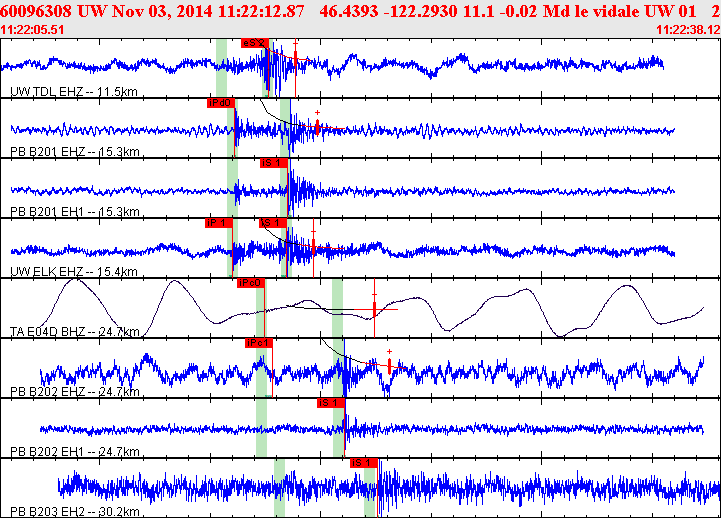
Task: Click the start time 11:22:05.51 label
Action: click(33, 30)
